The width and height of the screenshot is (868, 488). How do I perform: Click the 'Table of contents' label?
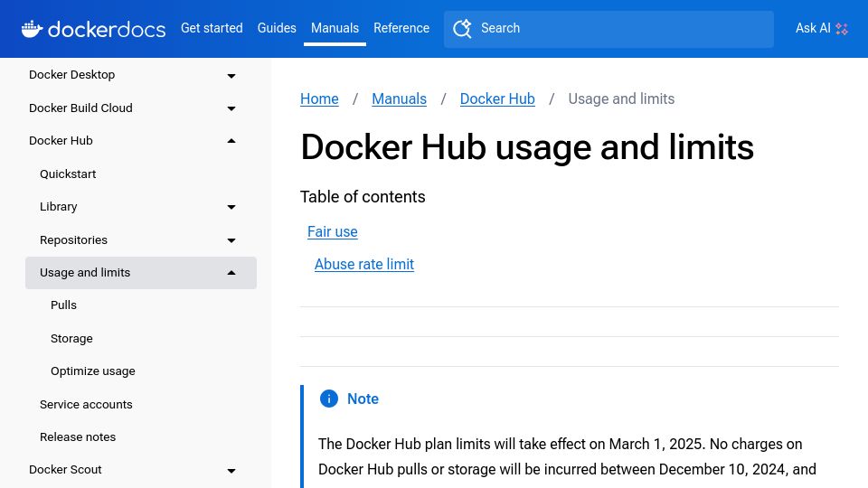coord(363,197)
